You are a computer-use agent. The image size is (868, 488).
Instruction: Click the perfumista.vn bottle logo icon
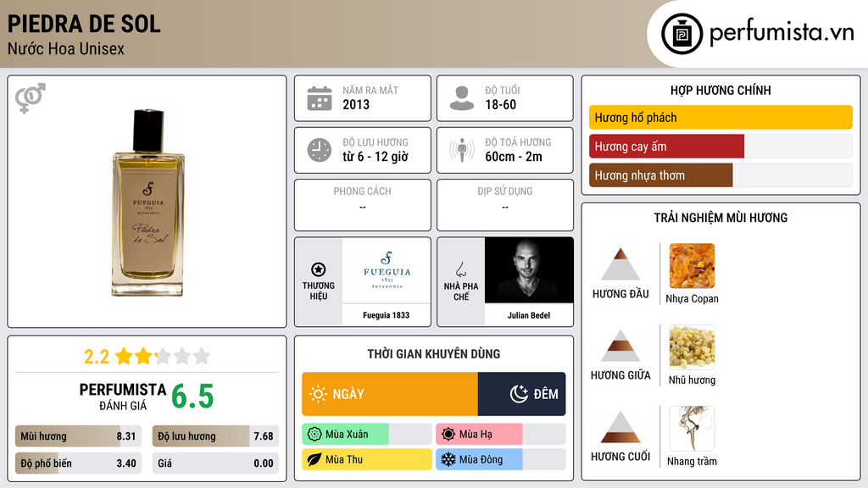(682, 34)
